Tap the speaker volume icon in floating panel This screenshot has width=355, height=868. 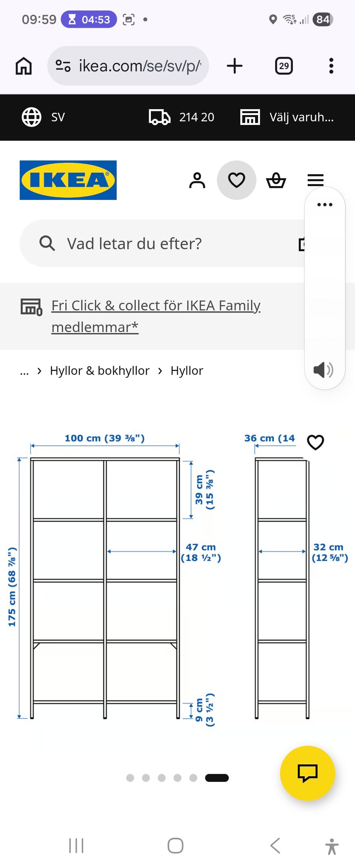pyautogui.click(x=323, y=370)
